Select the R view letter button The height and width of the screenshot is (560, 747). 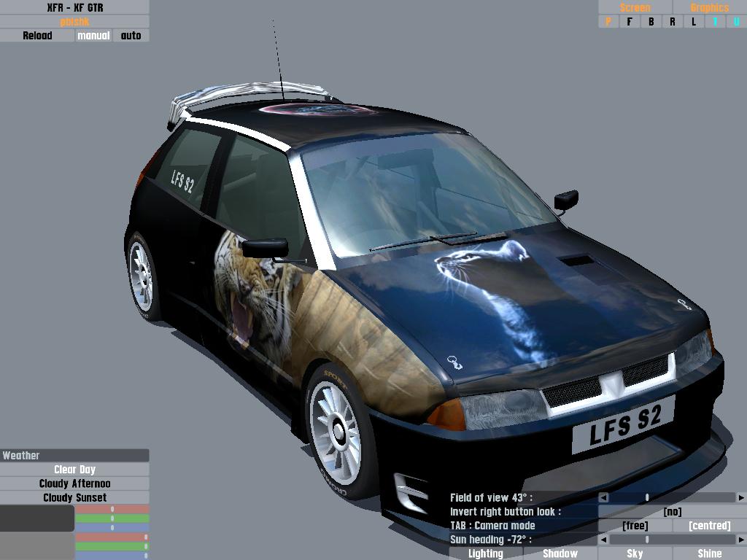(673, 21)
